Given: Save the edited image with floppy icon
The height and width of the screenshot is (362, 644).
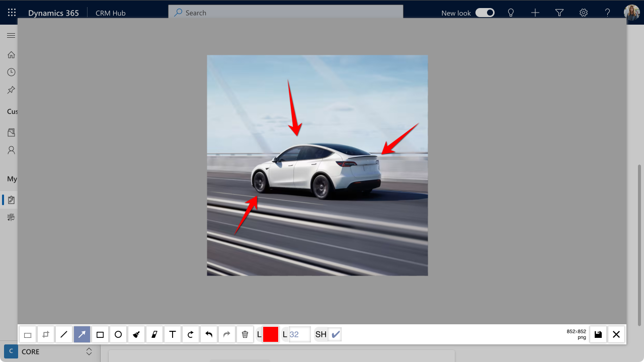Looking at the screenshot, I should coord(598,334).
